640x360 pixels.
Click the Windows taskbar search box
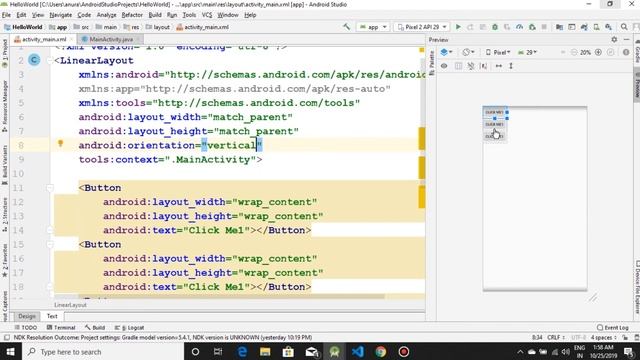pos(102,351)
